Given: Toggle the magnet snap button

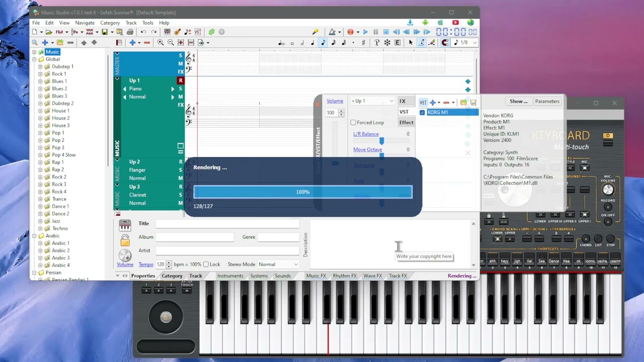Looking at the screenshot, I should click(x=445, y=43).
